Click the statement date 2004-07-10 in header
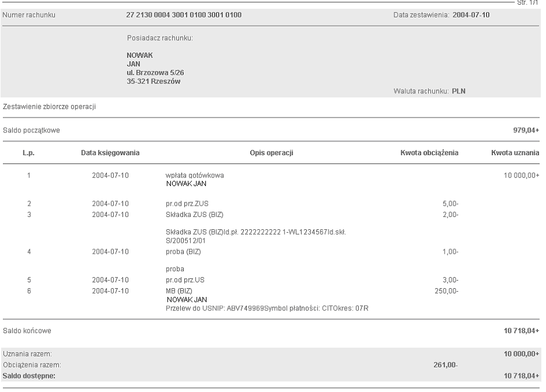 pos(471,15)
